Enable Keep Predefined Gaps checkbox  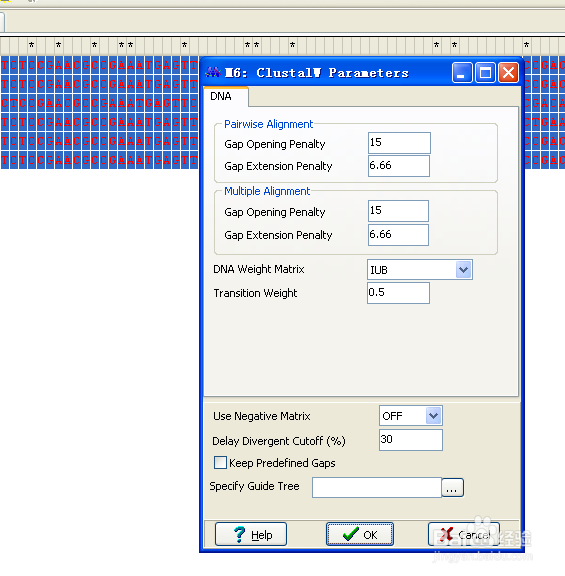coord(220,462)
